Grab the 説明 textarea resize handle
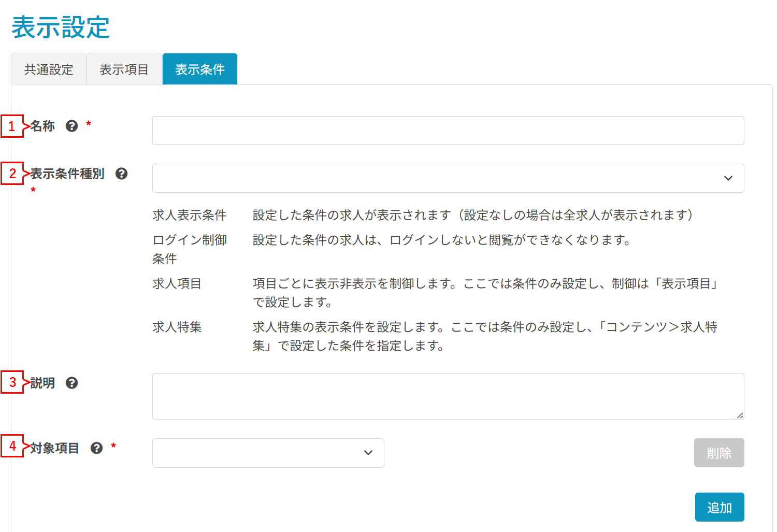 (740, 415)
